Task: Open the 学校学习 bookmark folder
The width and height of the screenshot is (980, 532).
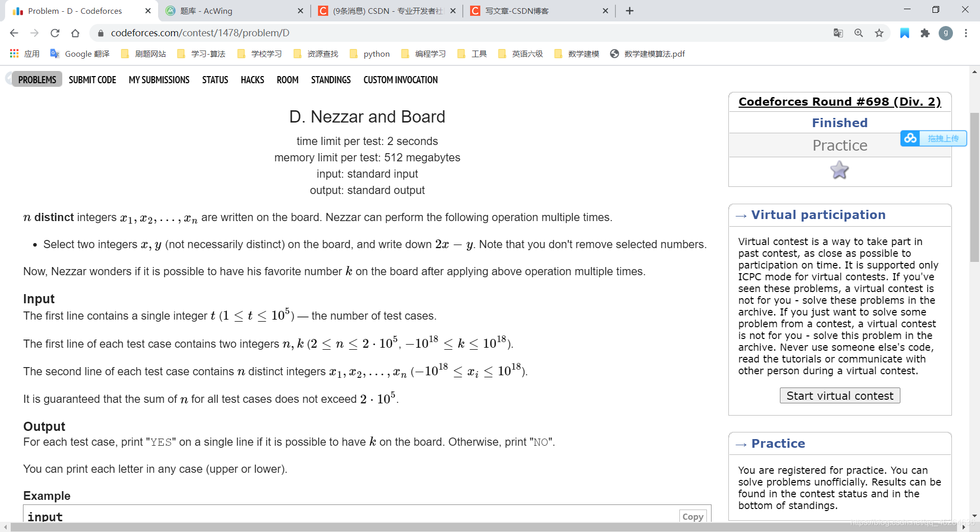Action: pyautogui.click(x=260, y=54)
